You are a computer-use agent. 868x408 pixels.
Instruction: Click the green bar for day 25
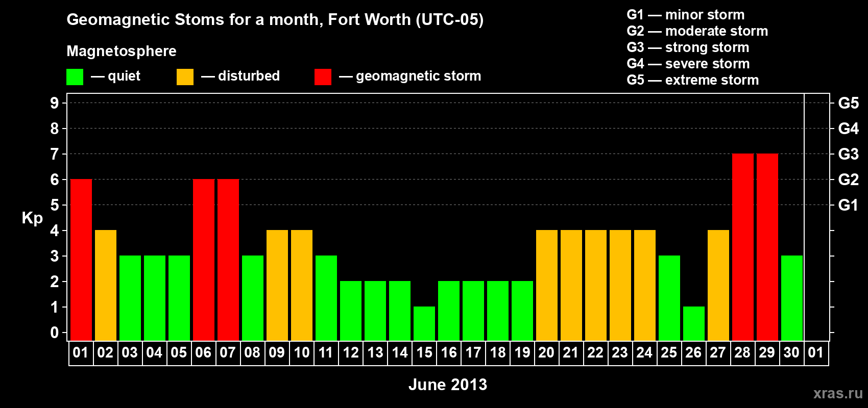(x=669, y=298)
